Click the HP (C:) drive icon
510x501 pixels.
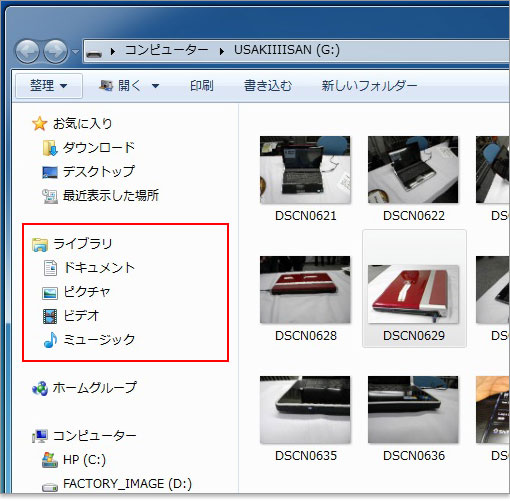click(50, 460)
